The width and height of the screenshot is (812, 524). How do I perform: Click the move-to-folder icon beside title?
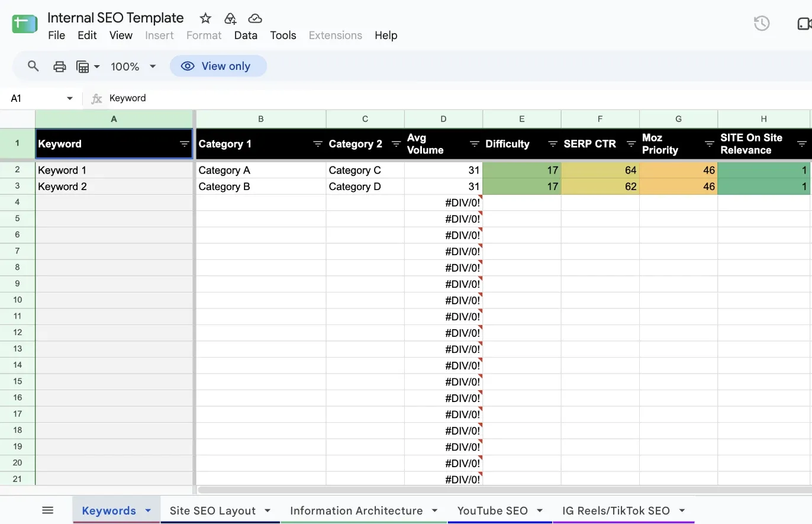230,18
